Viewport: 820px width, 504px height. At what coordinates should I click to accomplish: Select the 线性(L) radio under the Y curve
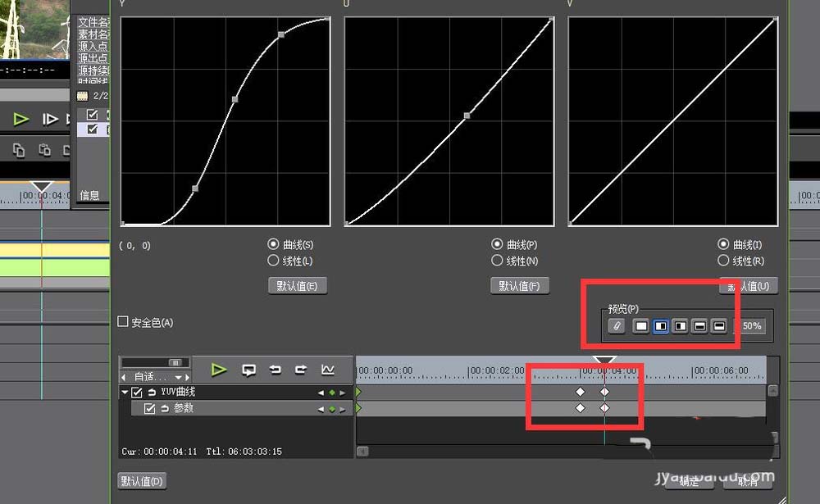coord(273,261)
